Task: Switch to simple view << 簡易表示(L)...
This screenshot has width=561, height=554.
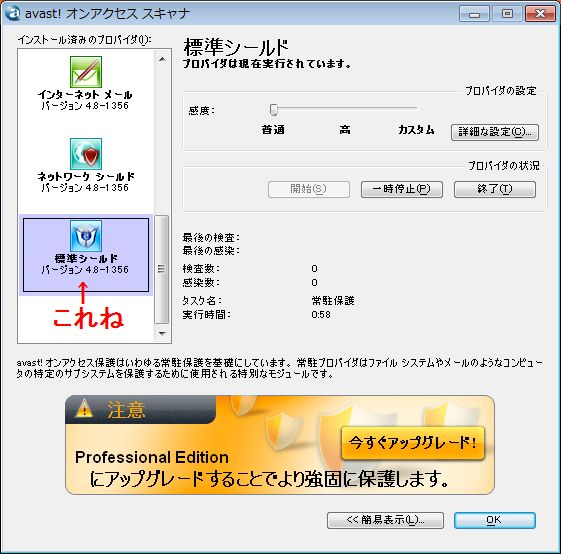Action: pyautogui.click(x=385, y=520)
